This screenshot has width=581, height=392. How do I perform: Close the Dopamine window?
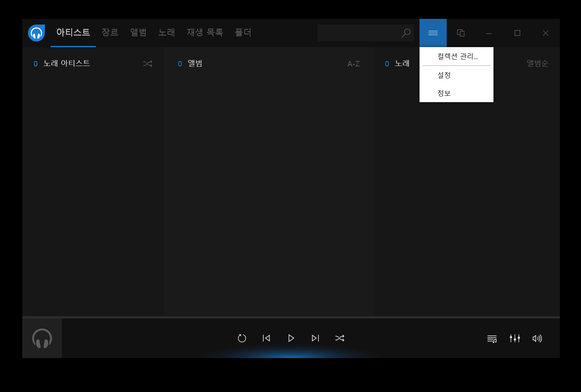[x=546, y=33]
